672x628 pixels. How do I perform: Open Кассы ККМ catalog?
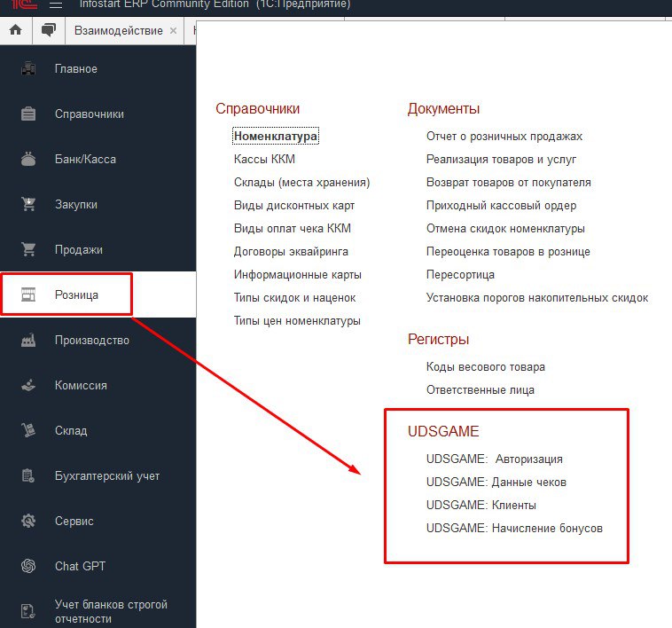(264, 159)
